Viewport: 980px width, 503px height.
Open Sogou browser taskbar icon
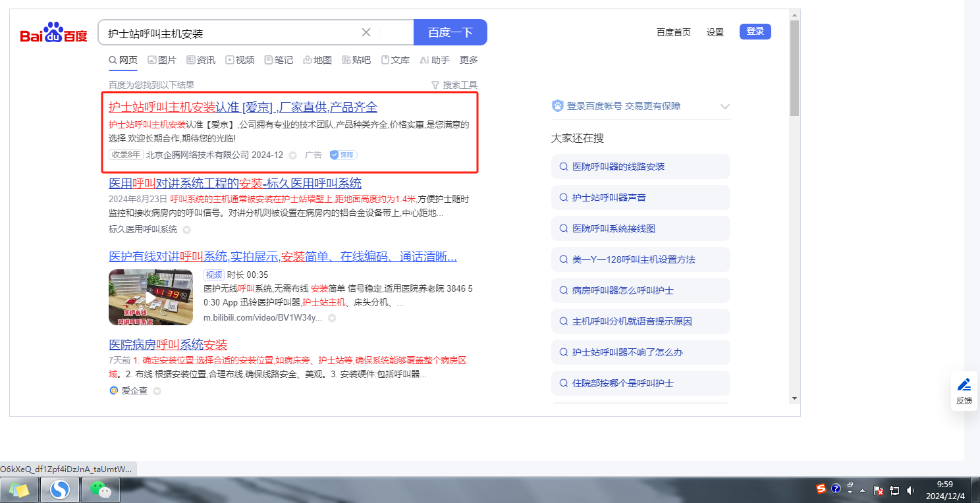click(x=60, y=490)
